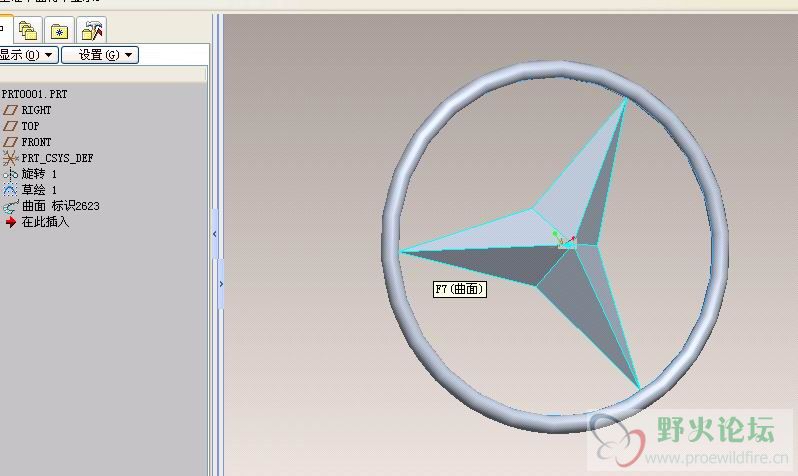Collapse the navigator panel with left arrow
The image size is (798, 476).
tap(215, 234)
